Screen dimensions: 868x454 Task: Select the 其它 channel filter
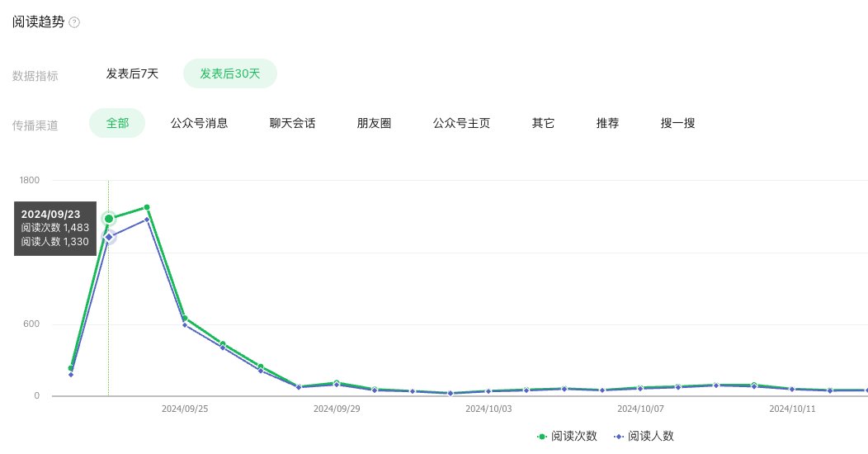(543, 123)
